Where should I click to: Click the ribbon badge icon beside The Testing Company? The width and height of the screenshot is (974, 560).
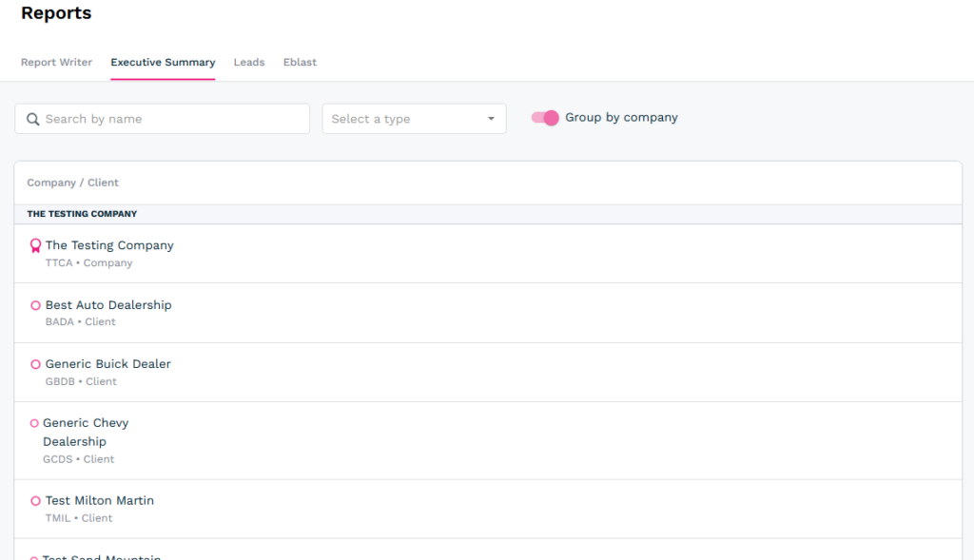35,245
